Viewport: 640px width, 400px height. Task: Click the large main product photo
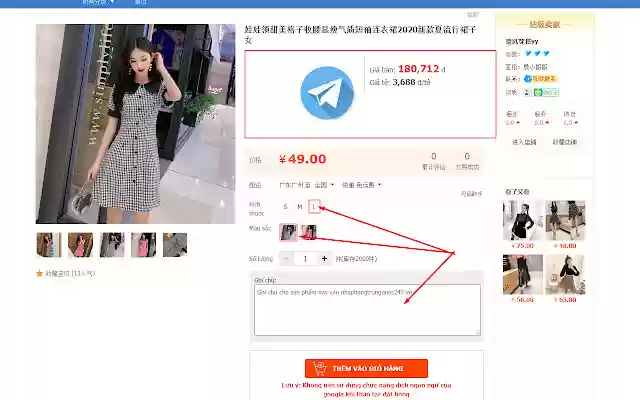pos(136,124)
